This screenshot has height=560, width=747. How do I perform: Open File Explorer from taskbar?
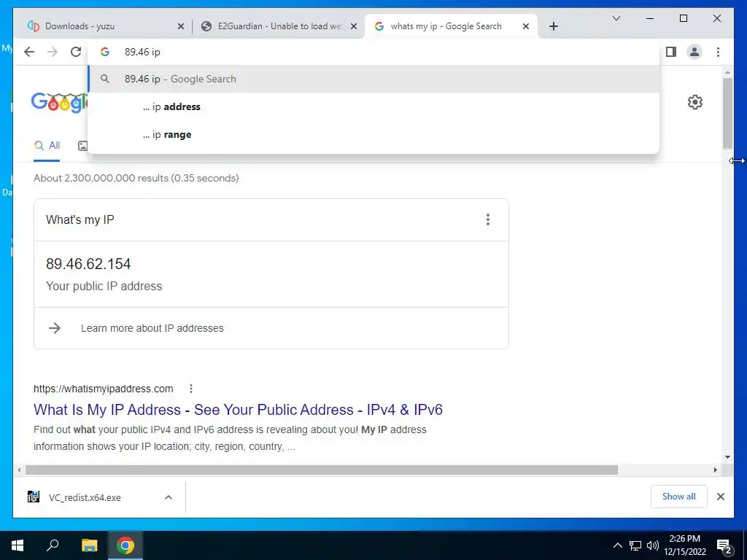click(x=89, y=545)
